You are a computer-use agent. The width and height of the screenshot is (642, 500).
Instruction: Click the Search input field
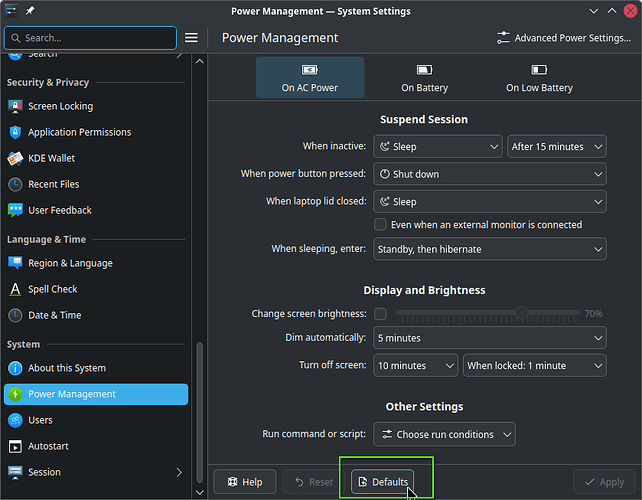90,38
